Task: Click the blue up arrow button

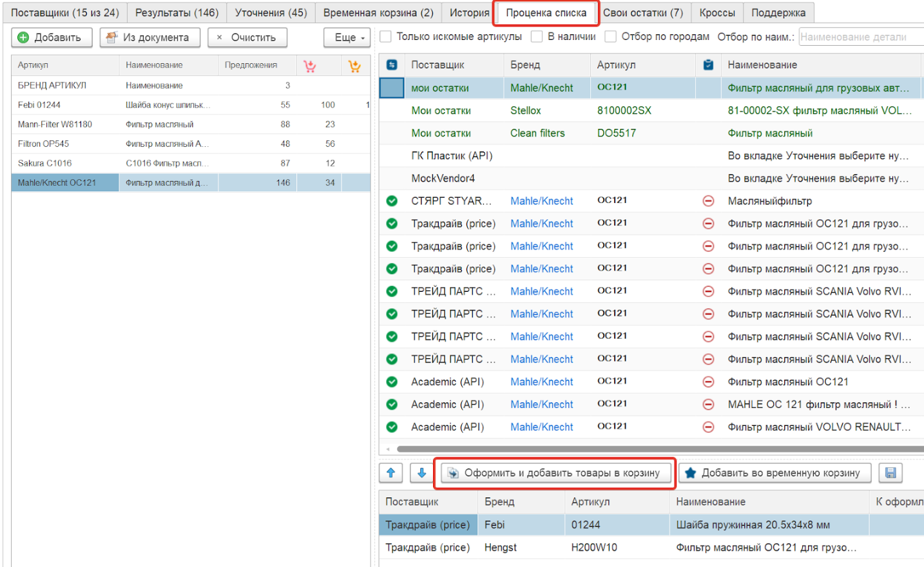Action: click(x=390, y=473)
